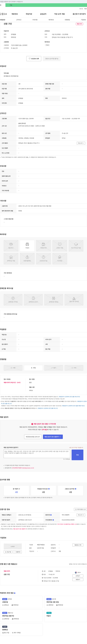Expand 지도 보기 for 근무 예정지
Image resolution: width=87 pixels, height=644 pixels.
point(81,143)
